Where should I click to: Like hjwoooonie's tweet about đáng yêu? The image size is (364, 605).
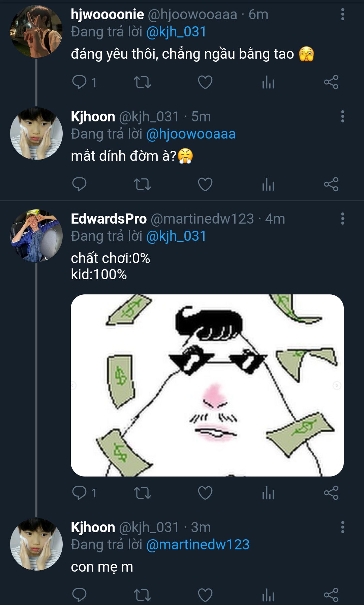[205, 82]
